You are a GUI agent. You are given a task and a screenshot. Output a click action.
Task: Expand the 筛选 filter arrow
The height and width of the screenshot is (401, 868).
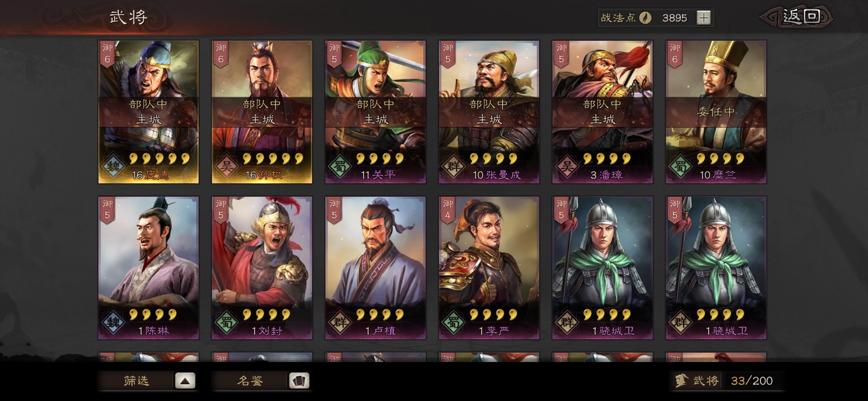pyautogui.click(x=185, y=381)
